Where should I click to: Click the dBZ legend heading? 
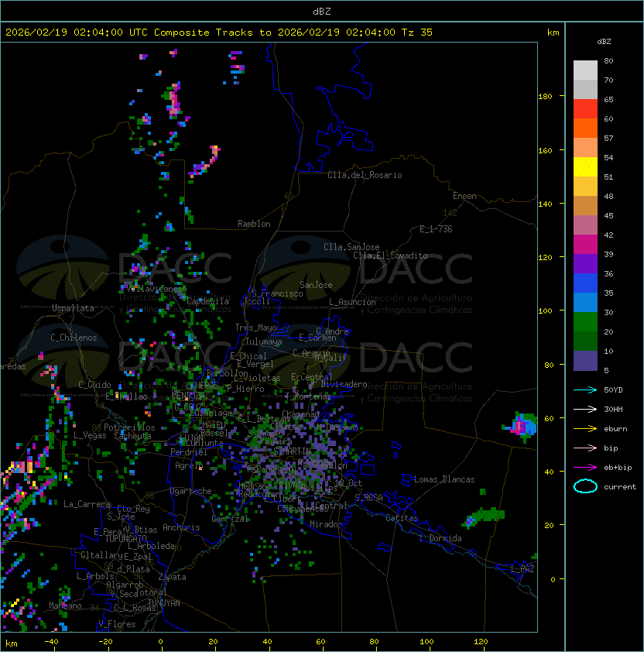(604, 42)
